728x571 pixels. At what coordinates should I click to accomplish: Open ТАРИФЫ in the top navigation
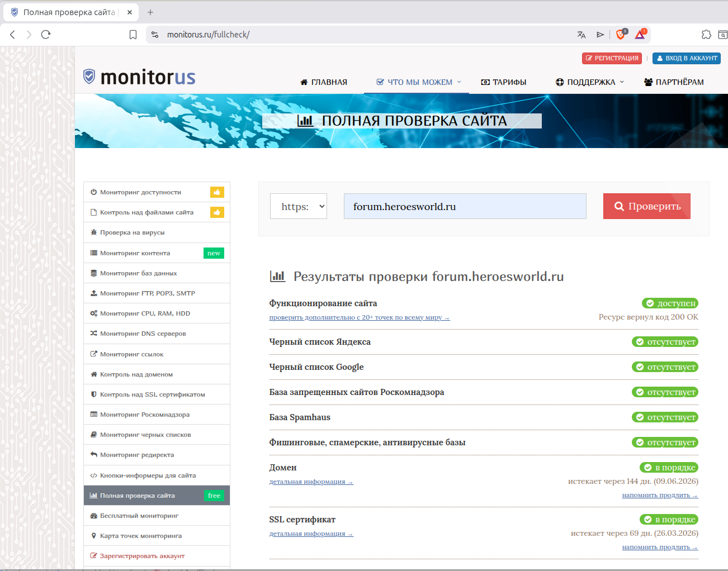504,82
